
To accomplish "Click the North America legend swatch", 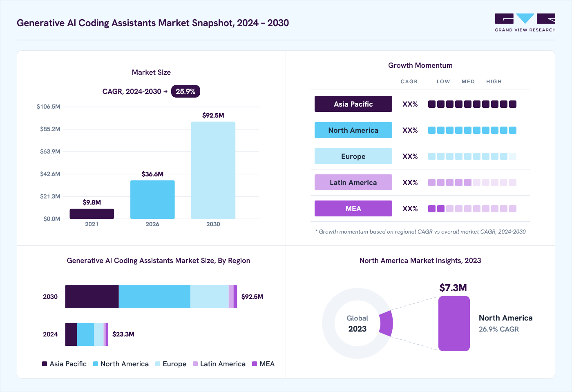I will [96, 364].
